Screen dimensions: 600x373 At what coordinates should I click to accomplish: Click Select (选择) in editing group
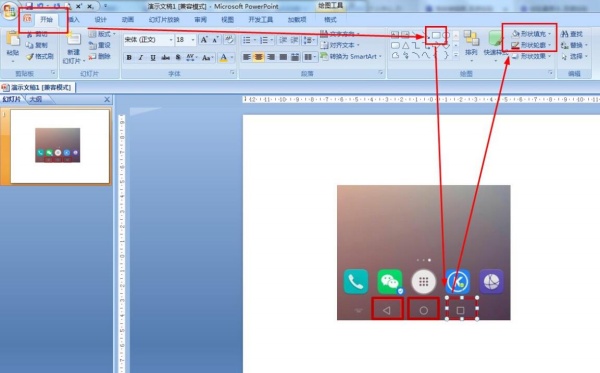click(574, 56)
